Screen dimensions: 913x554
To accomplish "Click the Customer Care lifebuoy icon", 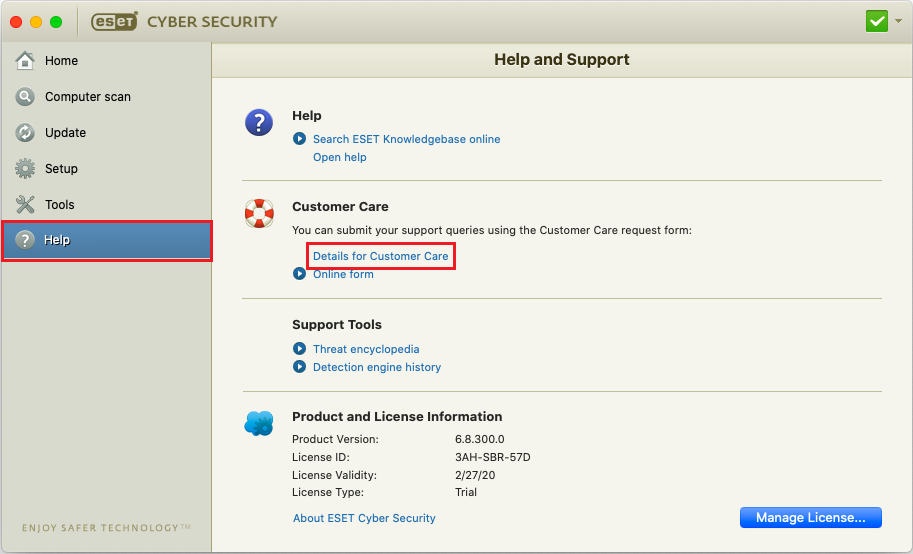I will tap(259, 213).
